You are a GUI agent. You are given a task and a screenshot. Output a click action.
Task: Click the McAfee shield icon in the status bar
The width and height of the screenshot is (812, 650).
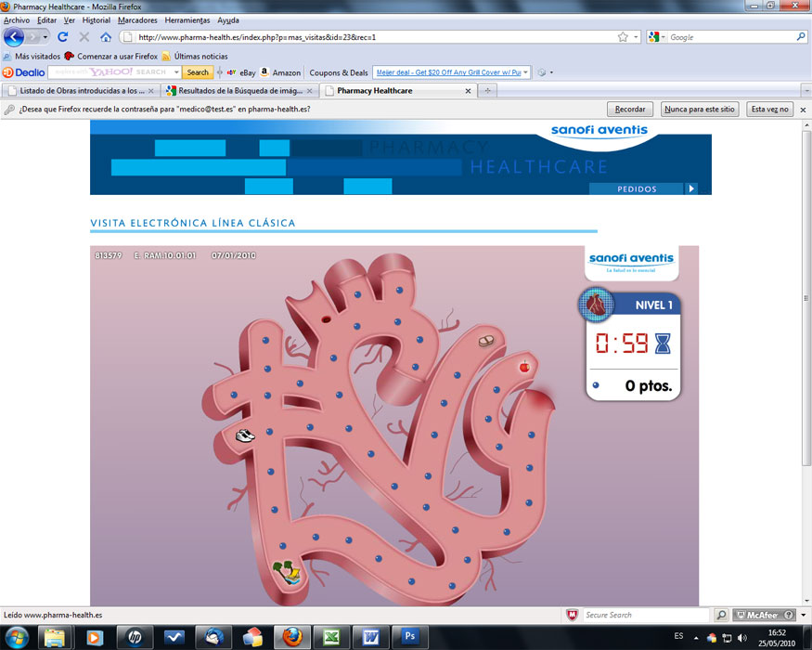coord(572,616)
